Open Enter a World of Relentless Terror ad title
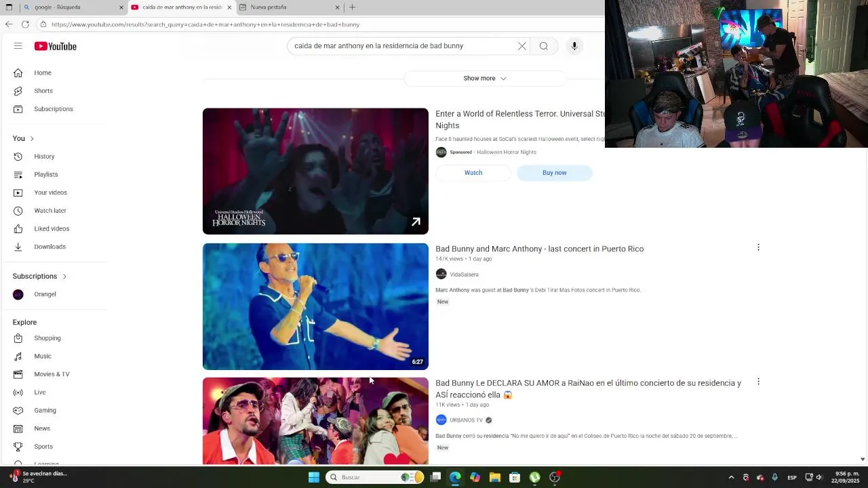The height and width of the screenshot is (488, 868). tap(519, 119)
